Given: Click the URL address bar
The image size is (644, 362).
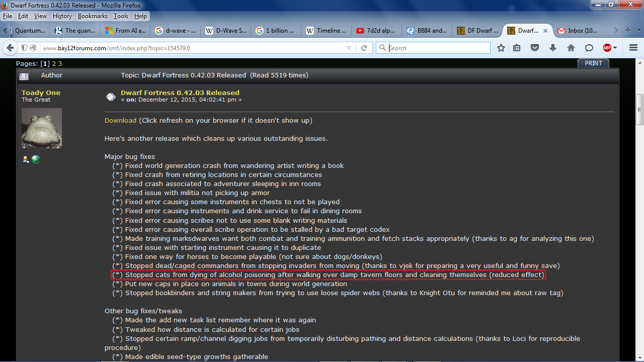Looking at the screenshot, I should click(x=191, y=48).
